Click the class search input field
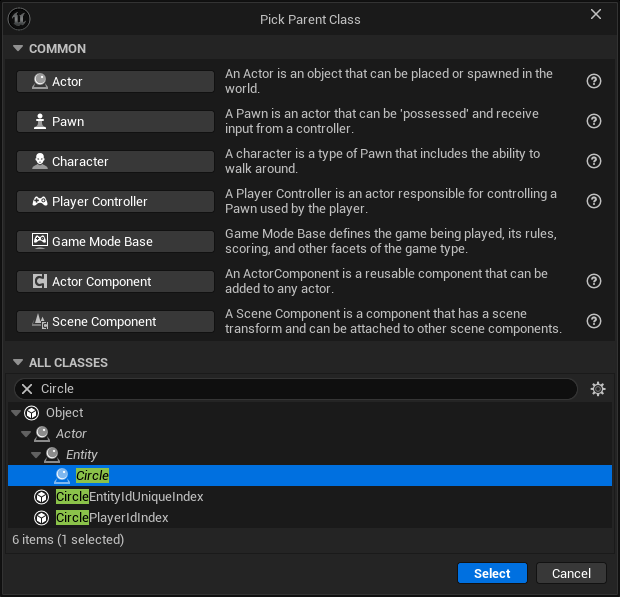Image resolution: width=620 pixels, height=597 pixels. pyautogui.click(x=300, y=389)
